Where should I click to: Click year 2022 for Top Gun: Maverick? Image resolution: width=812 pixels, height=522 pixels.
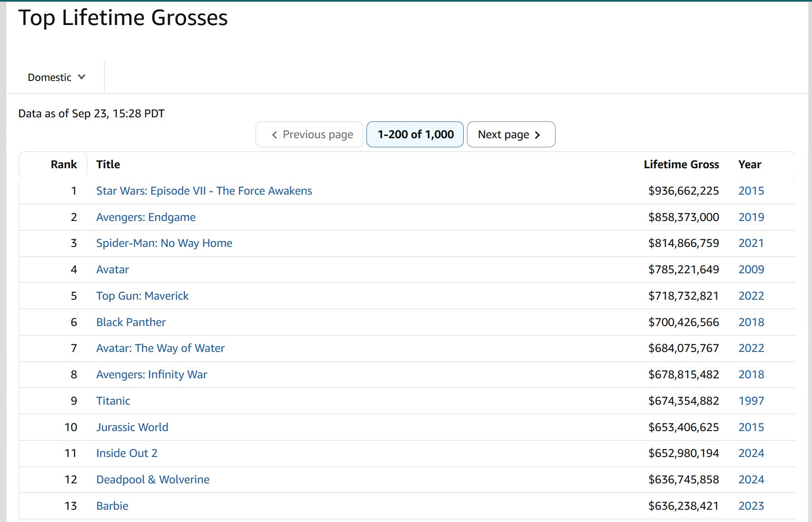751,296
